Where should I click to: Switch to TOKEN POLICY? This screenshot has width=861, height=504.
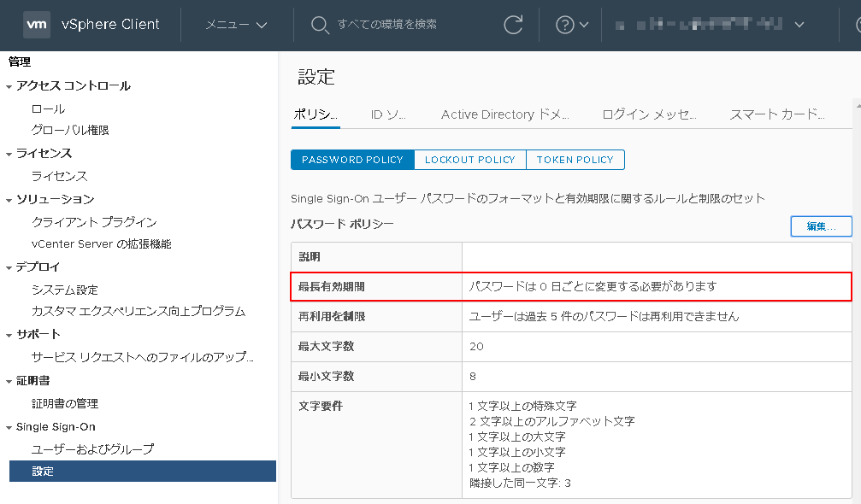tap(575, 160)
